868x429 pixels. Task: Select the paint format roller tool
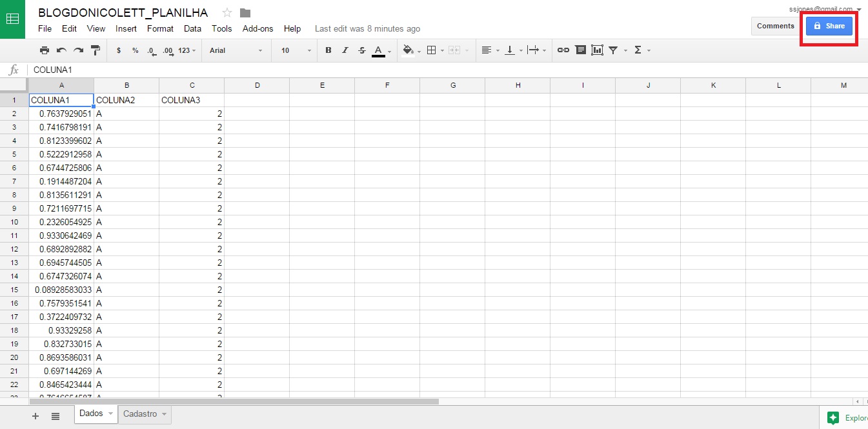pos(95,50)
